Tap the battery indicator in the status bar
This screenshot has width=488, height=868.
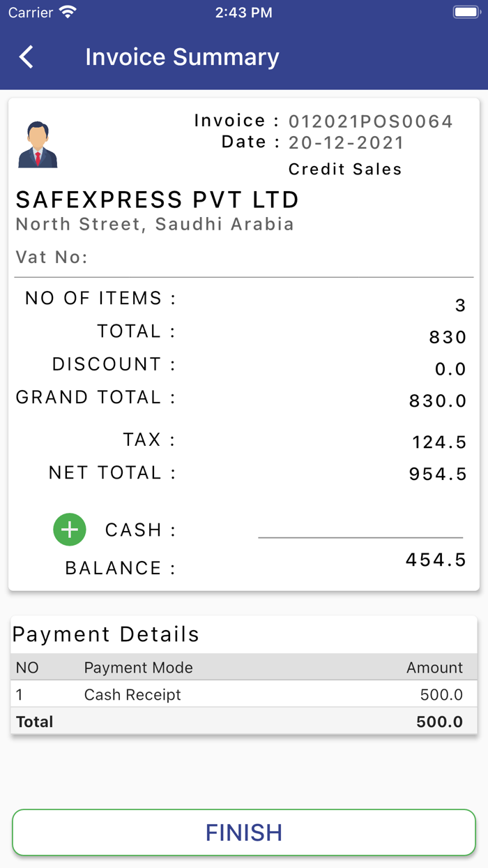(x=463, y=11)
